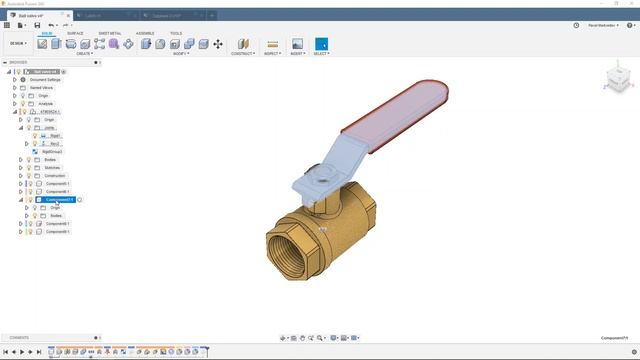This screenshot has width=640, height=360.
Task: Select the RigidGroup1 tree item
Action: pyautogui.click(x=52, y=152)
